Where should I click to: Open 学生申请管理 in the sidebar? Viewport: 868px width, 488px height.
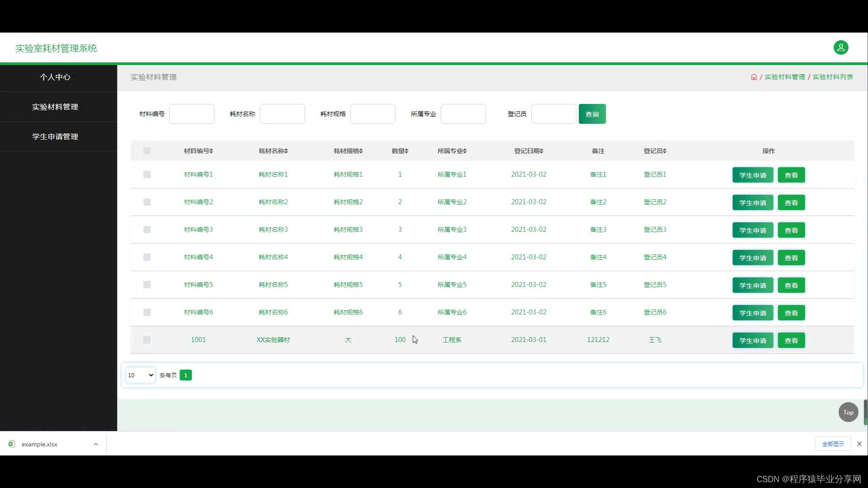coord(55,136)
